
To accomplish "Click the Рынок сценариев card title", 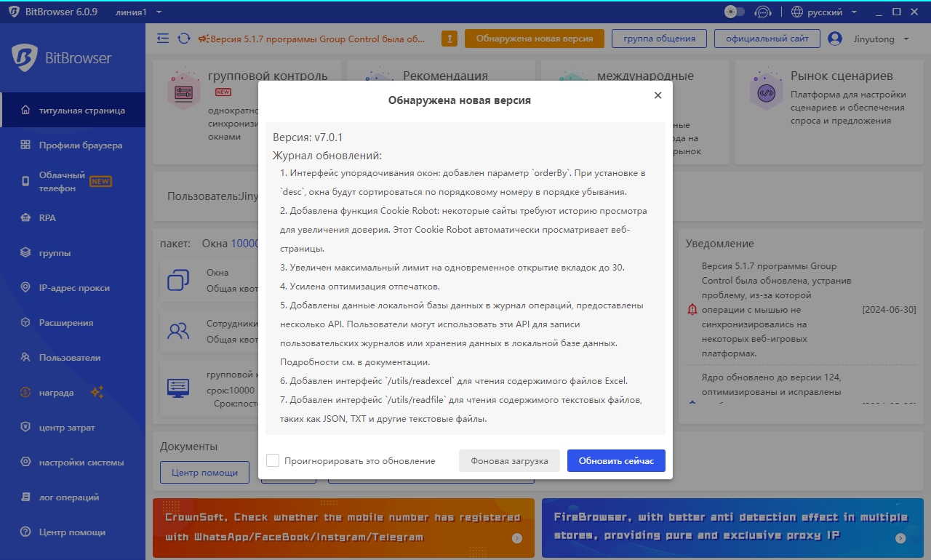I will (x=842, y=76).
